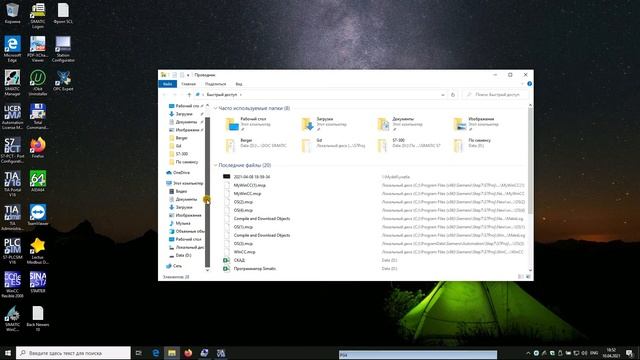Open AIDA64 desktop shortcut
The width and height of the screenshot is (640, 360).
[x=38, y=181]
